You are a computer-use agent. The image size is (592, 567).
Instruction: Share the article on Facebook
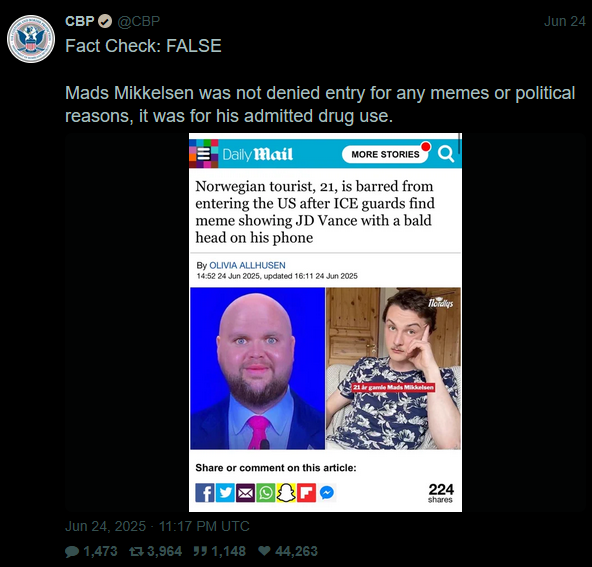[205, 493]
